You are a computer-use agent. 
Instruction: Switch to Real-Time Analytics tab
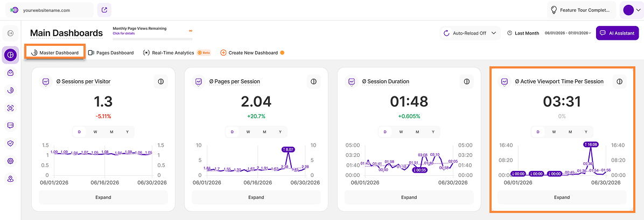(x=177, y=53)
